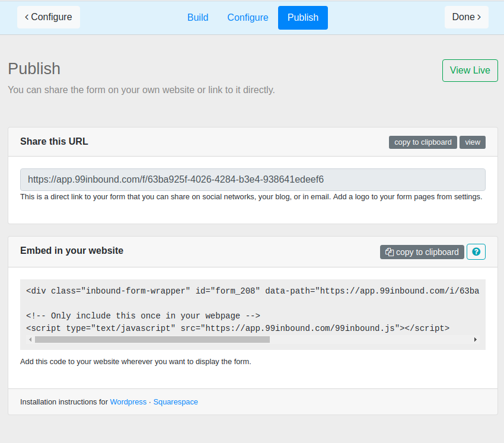Image resolution: width=504 pixels, height=443 pixels.
Task: Open the Squarespace installation instructions link
Action: (176, 402)
